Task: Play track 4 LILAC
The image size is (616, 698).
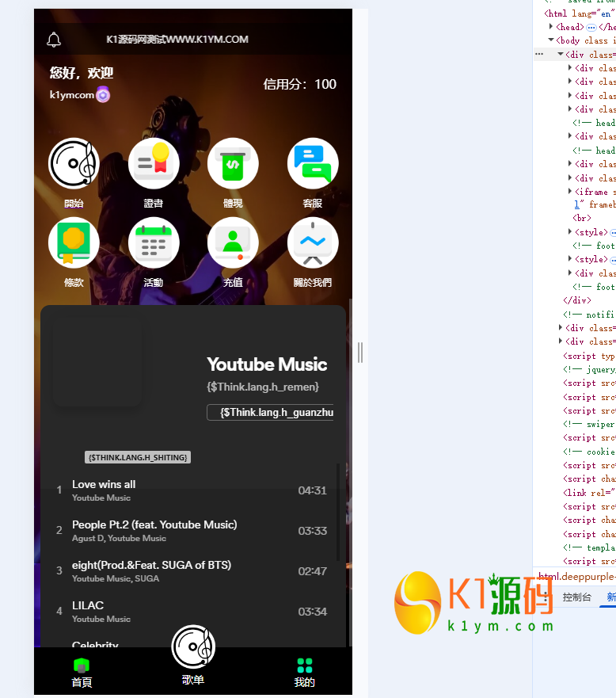Action: 192,611
